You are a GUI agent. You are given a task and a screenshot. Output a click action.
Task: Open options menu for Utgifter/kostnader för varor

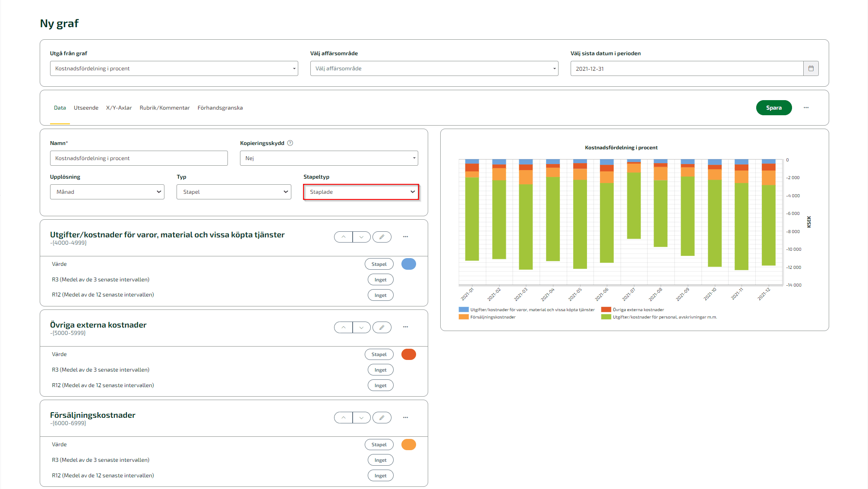(x=405, y=237)
